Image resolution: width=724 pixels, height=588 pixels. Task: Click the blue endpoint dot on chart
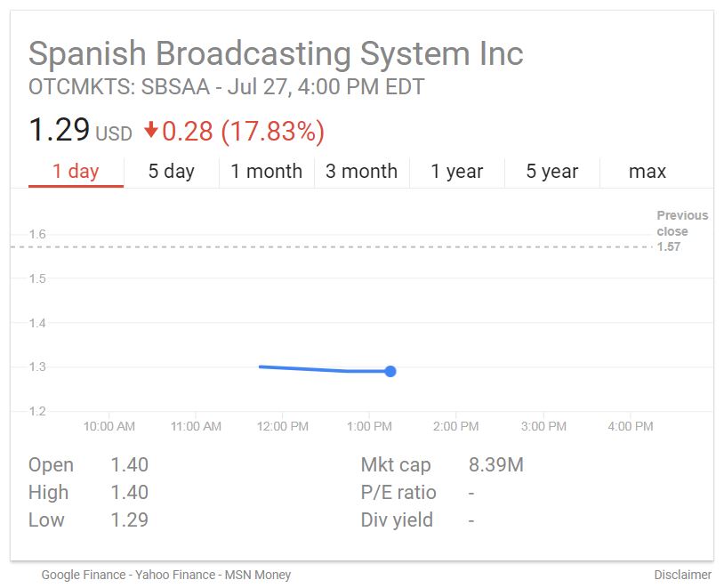pos(390,371)
